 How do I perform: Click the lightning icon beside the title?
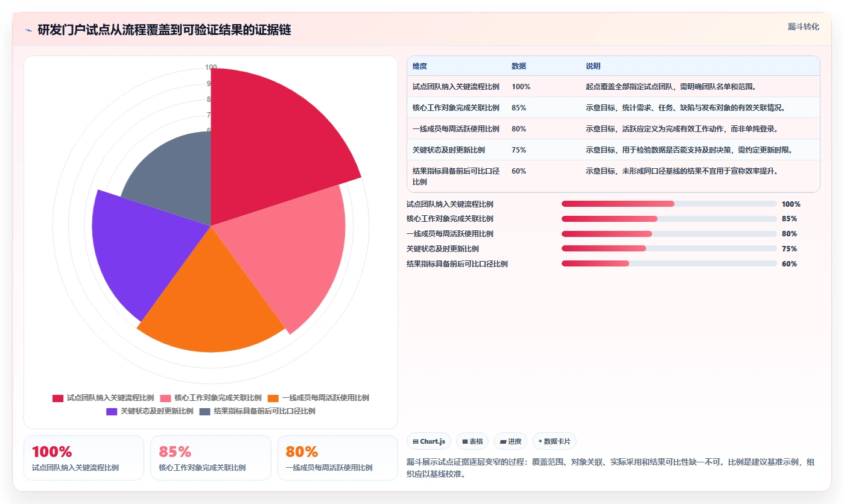[x=28, y=30]
